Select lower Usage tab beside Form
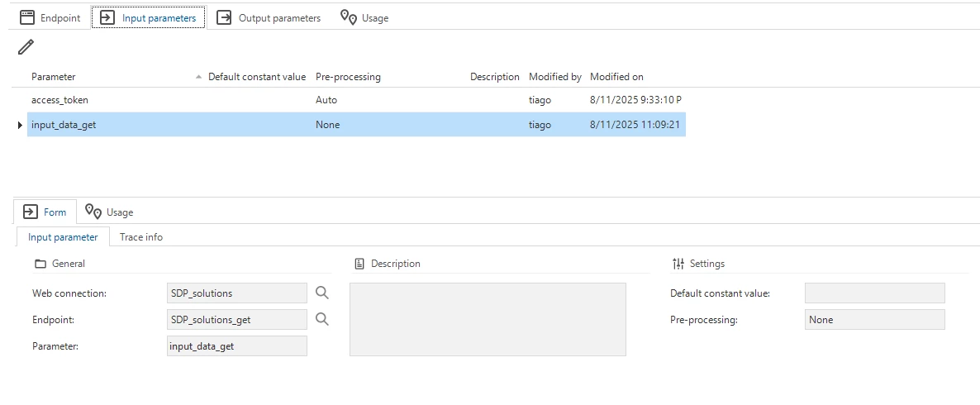980x405 pixels. pos(109,212)
